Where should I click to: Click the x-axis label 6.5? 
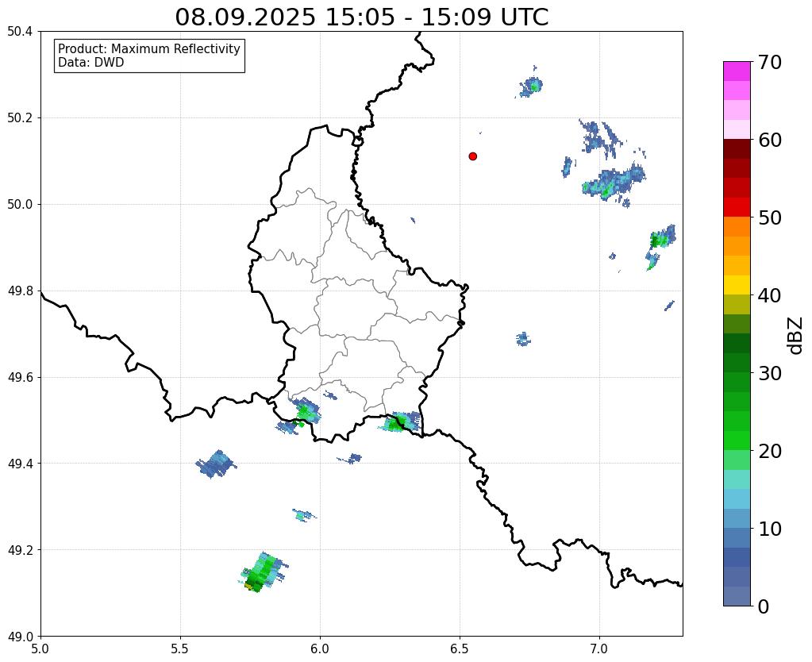tap(460, 649)
